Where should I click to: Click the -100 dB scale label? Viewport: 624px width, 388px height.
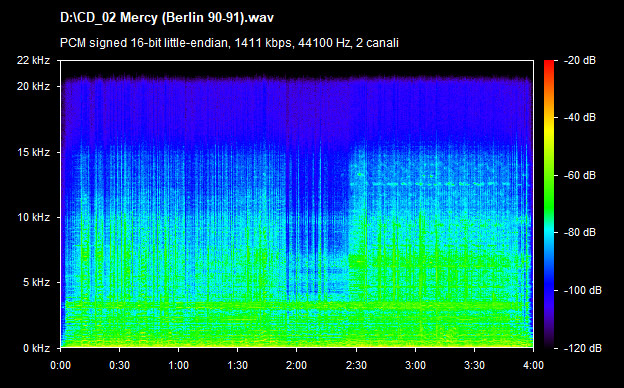583,291
